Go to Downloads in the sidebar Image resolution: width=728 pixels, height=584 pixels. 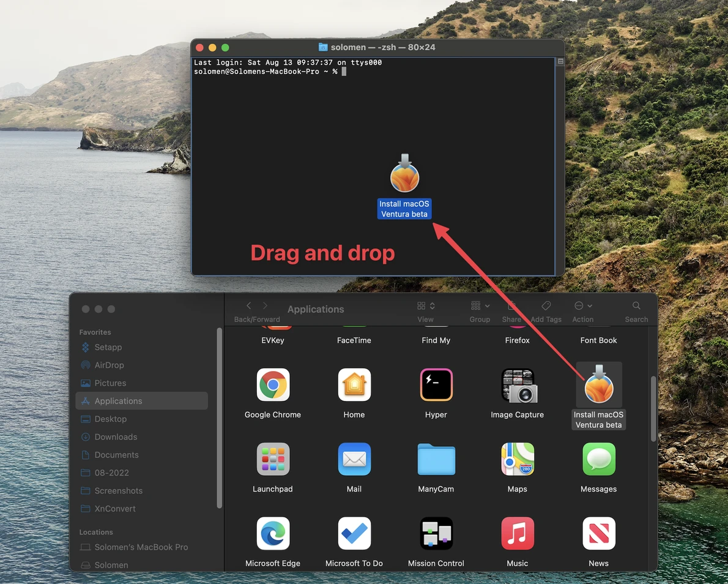point(141,437)
